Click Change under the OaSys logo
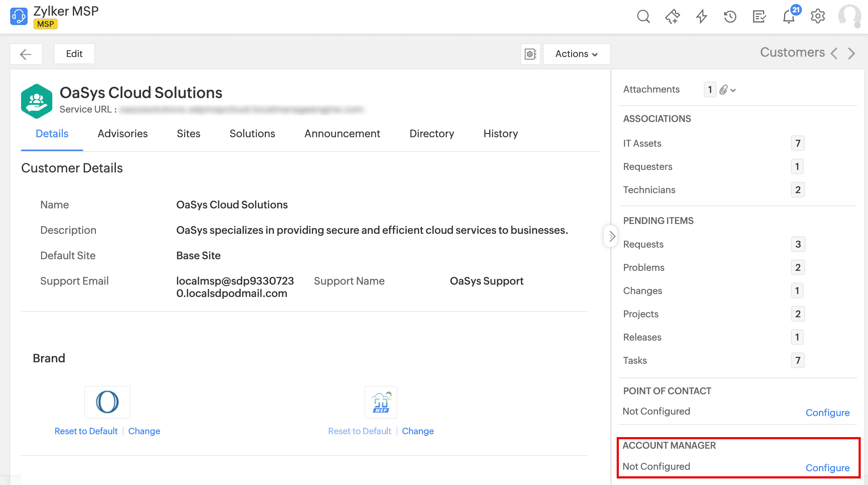The width and height of the screenshot is (868, 485). 144,431
